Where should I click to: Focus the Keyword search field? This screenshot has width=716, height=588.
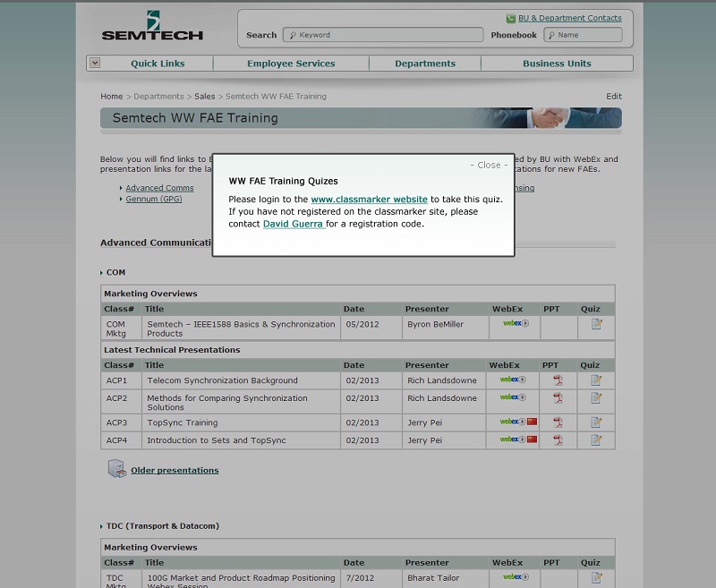(x=383, y=35)
